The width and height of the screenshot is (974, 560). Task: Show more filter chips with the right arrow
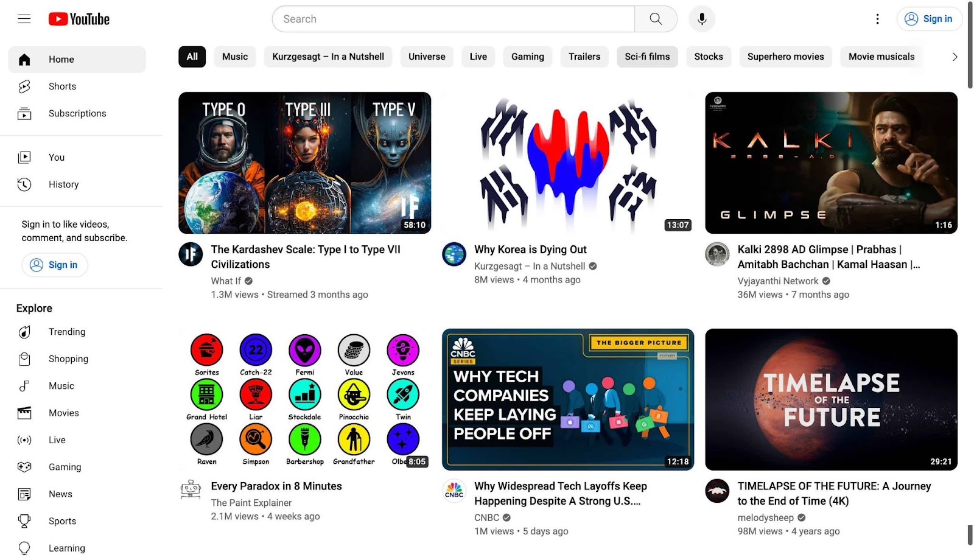pos(952,57)
